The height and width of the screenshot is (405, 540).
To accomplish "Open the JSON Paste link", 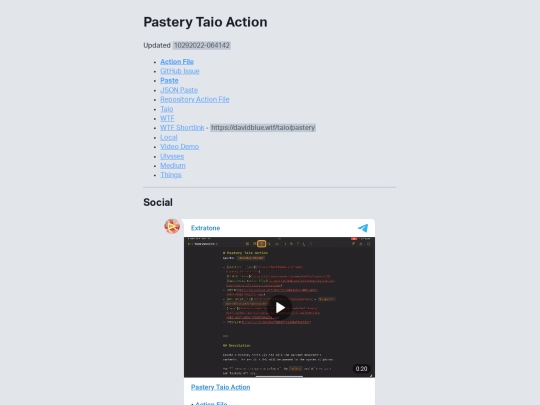I will tap(179, 90).
